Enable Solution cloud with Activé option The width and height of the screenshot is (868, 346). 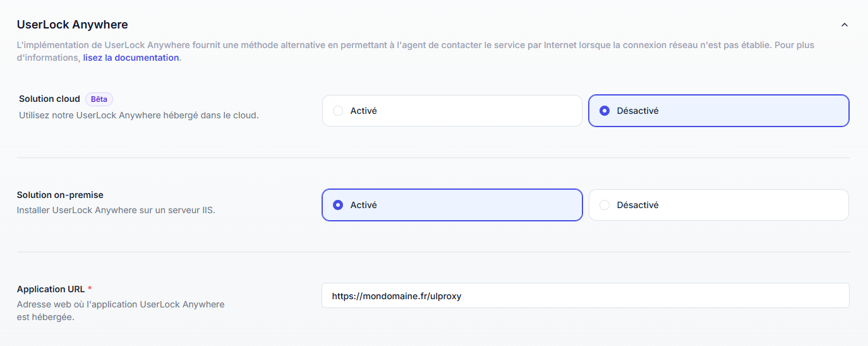452,111
